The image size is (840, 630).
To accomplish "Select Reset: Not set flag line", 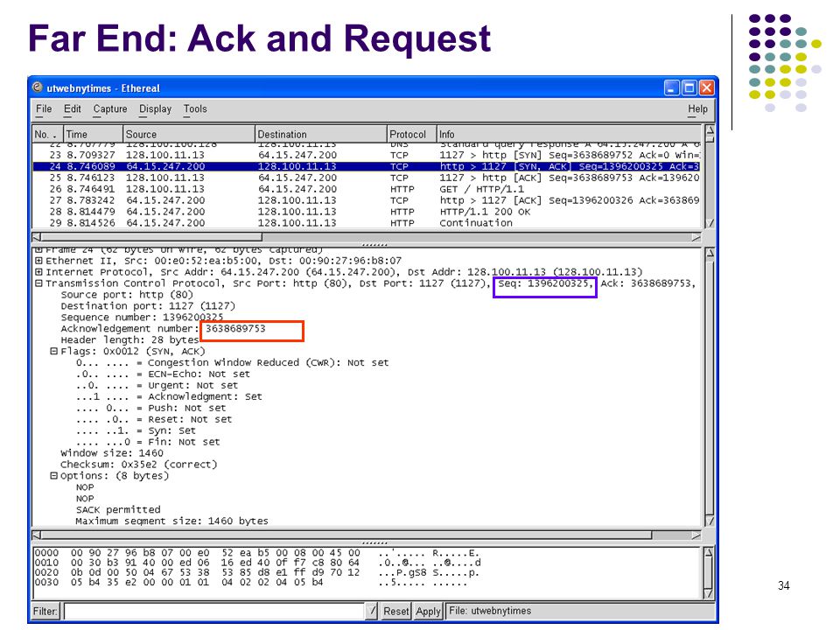I will tap(154, 419).
